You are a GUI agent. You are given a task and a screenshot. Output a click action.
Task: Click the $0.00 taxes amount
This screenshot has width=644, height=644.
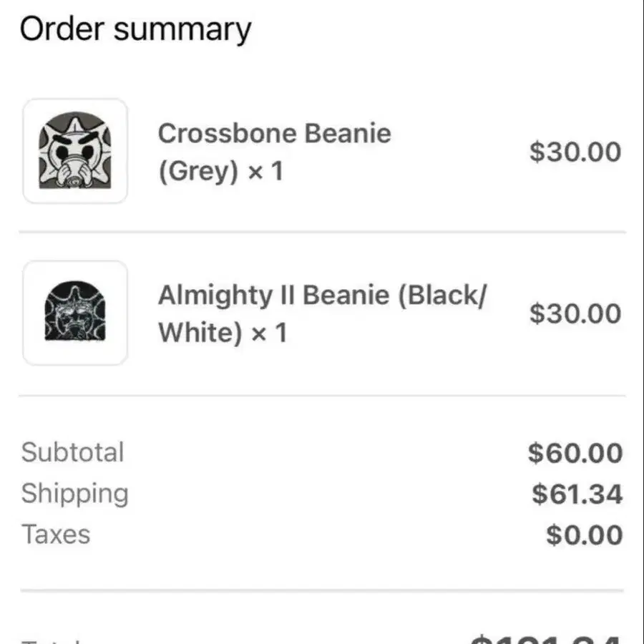584,535
